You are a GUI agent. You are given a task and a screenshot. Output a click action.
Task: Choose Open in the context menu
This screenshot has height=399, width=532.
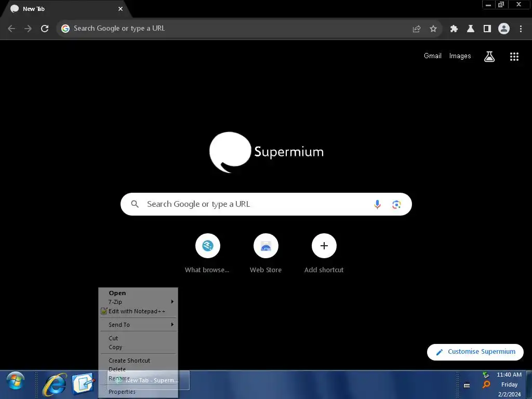tap(138, 293)
